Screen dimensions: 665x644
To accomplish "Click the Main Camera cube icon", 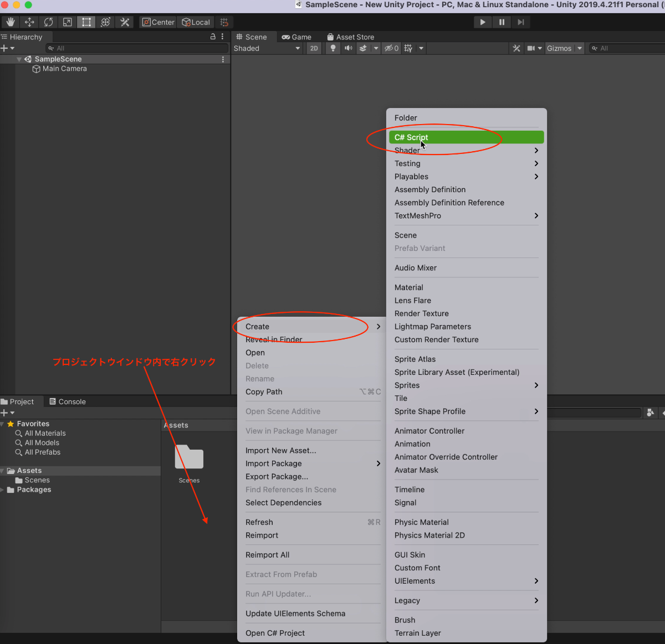I will tap(36, 69).
